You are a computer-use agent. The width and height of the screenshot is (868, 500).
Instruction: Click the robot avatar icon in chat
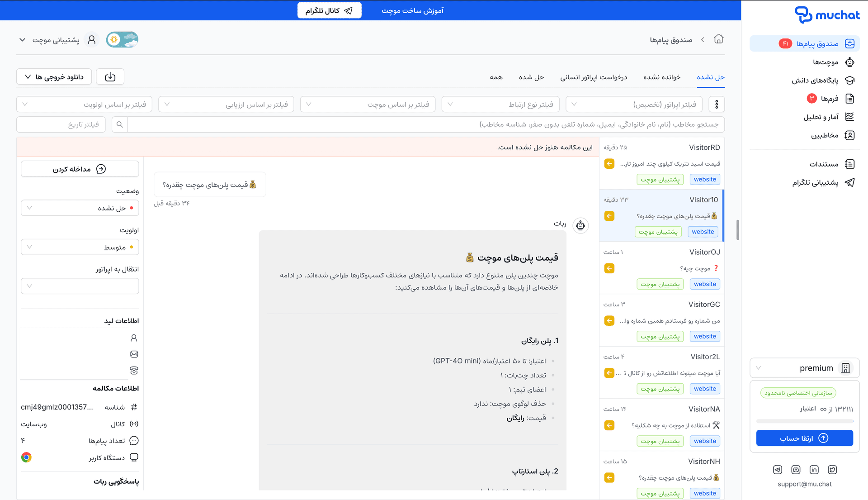click(580, 225)
